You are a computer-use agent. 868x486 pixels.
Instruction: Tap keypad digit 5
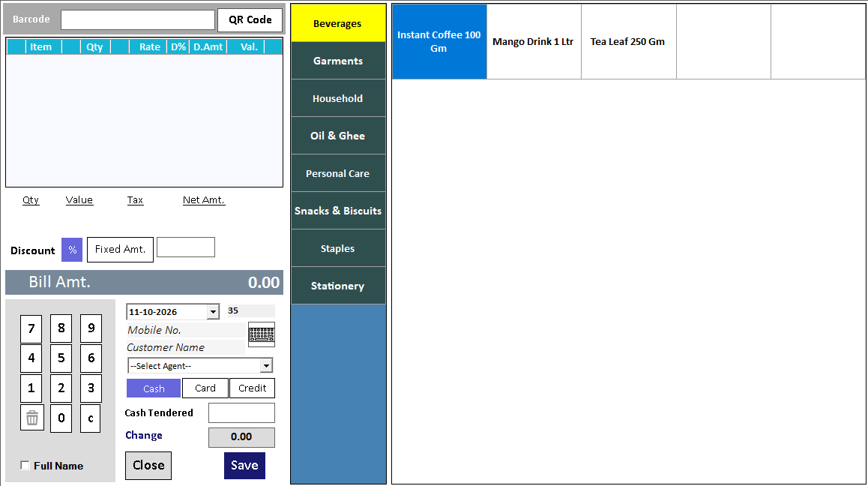(61, 358)
